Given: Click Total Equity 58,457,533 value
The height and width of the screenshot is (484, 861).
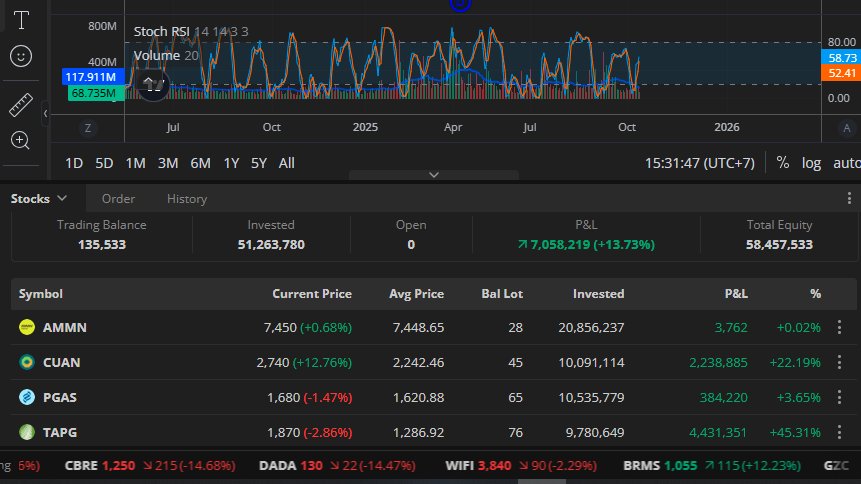Looking at the screenshot, I should (779, 244).
